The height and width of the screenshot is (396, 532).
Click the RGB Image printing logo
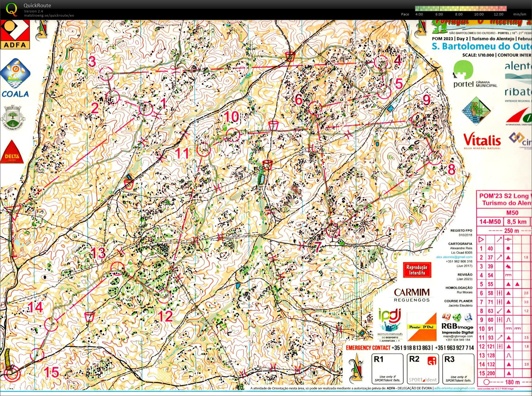pos(457,327)
